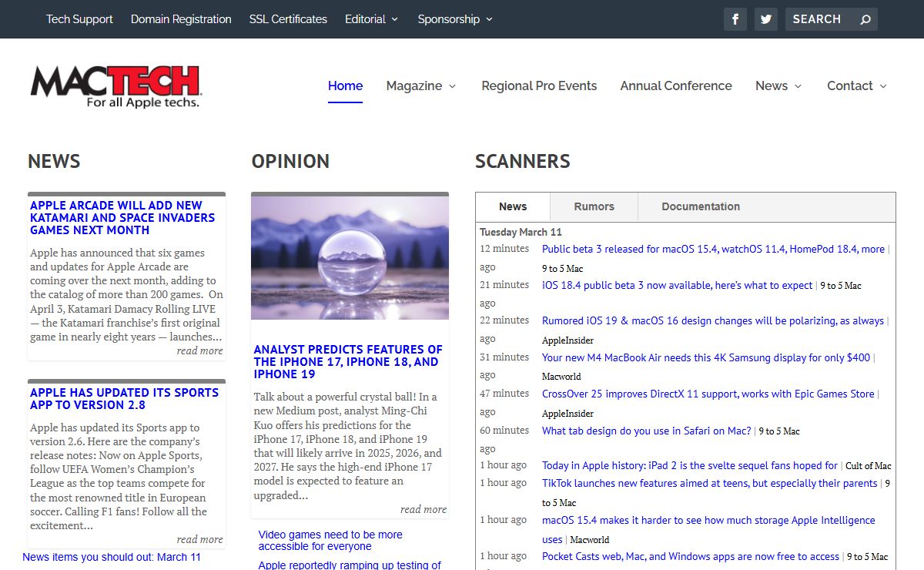Viewport: 924px width, 570px height.
Task: Expand the Contact menu
Action: (857, 85)
